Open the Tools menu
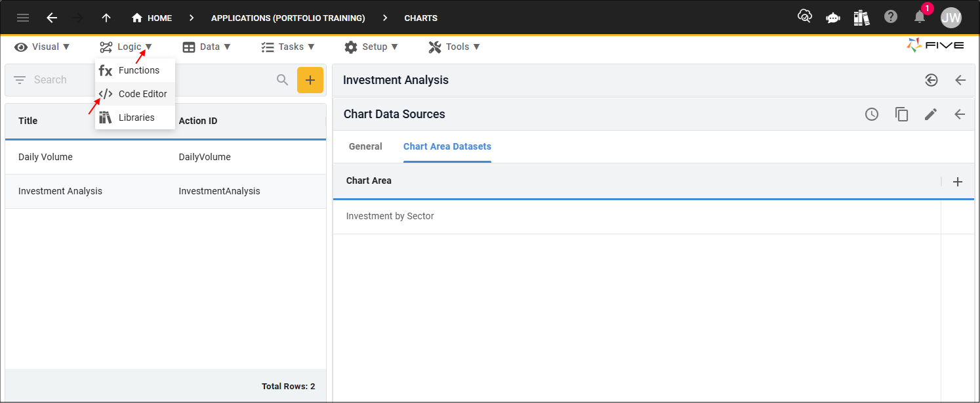The height and width of the screenshot is (403, 980). pyautogui.click(x=455, y=47)
